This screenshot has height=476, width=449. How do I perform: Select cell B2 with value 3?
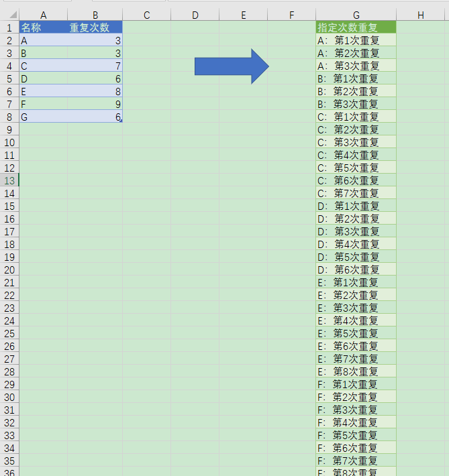point(95,40)
